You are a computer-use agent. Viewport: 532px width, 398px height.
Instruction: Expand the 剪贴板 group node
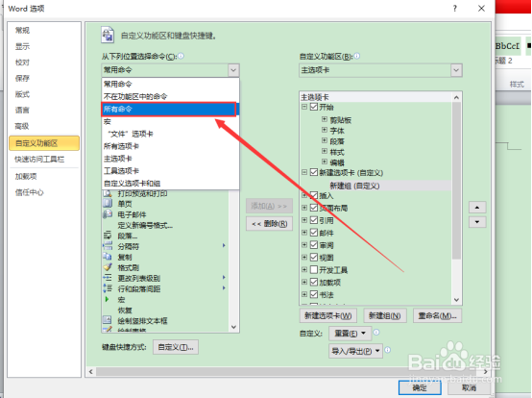click(x=325, y=119)
